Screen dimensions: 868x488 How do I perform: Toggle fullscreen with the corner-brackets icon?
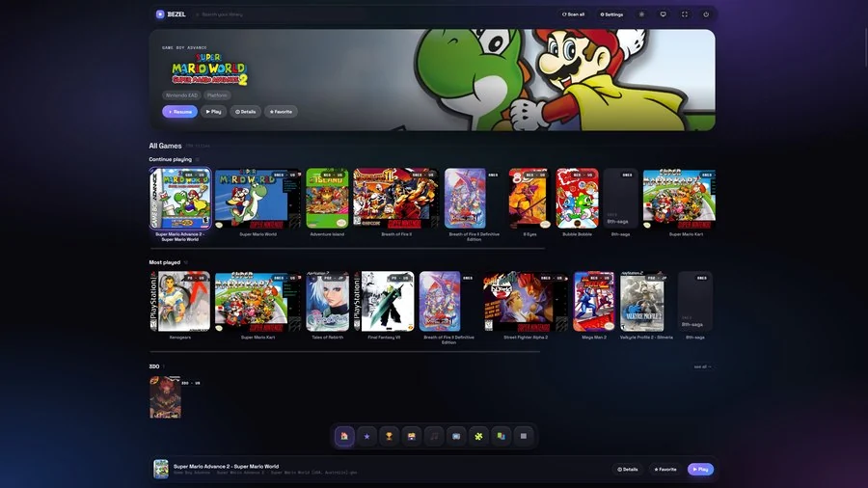click(x=685, y=14)
